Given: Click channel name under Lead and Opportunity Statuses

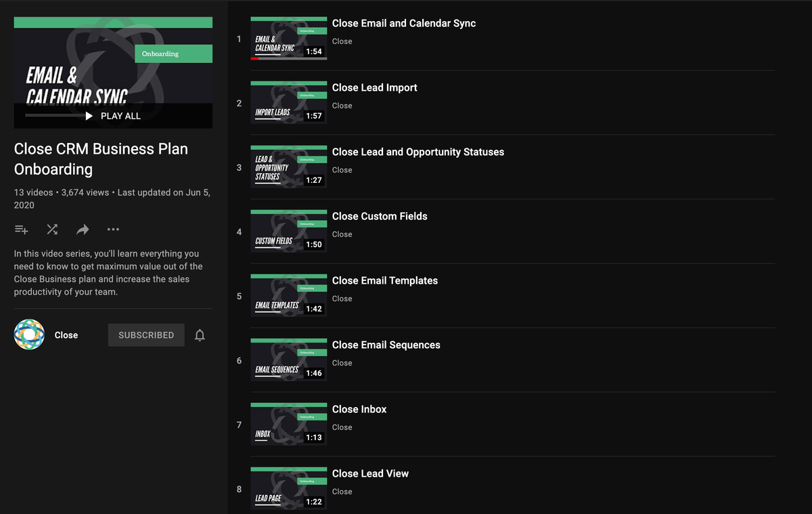Looking at the screenshot, I should pos(342,170).
